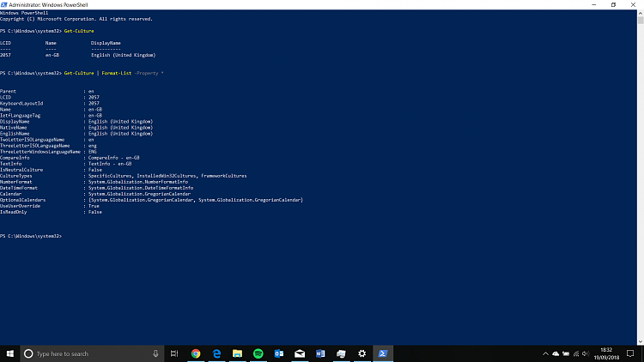
Task: Click the value ENG of ThreeLetterWindowsLanguageName
Action: tap(93, 152)
